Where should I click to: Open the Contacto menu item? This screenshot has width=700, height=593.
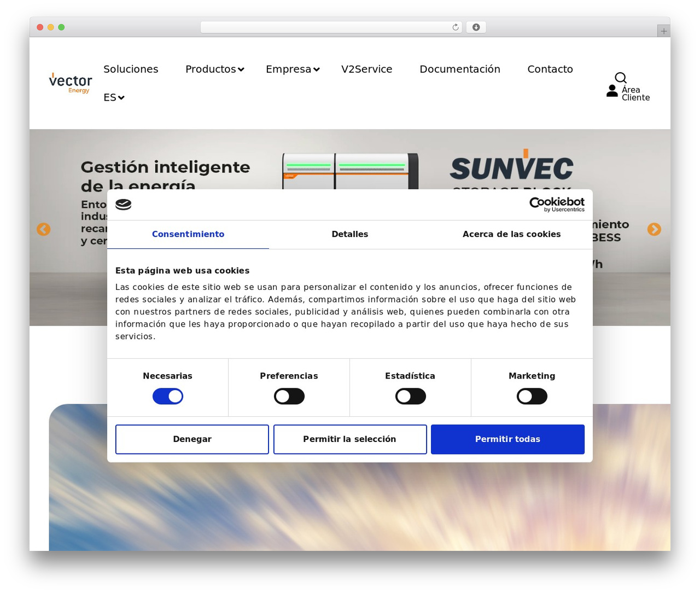(x=550, y=69)
